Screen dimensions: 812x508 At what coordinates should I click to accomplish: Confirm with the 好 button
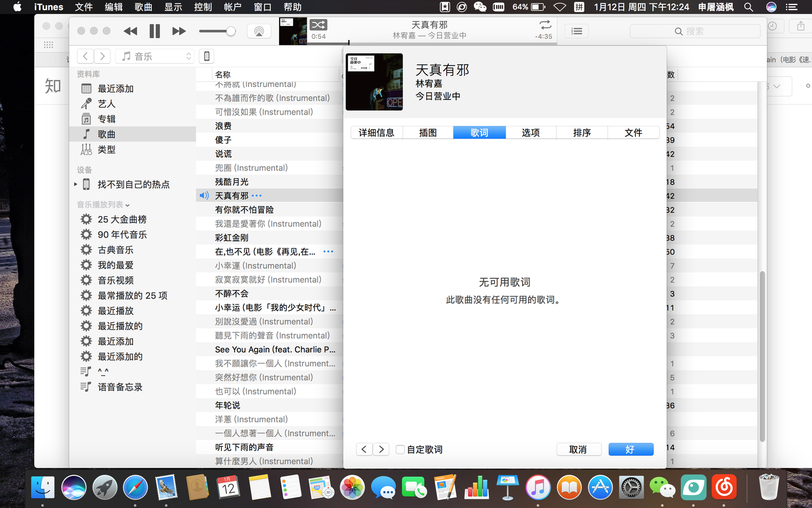pyautogui.click(x=631, y=449)
